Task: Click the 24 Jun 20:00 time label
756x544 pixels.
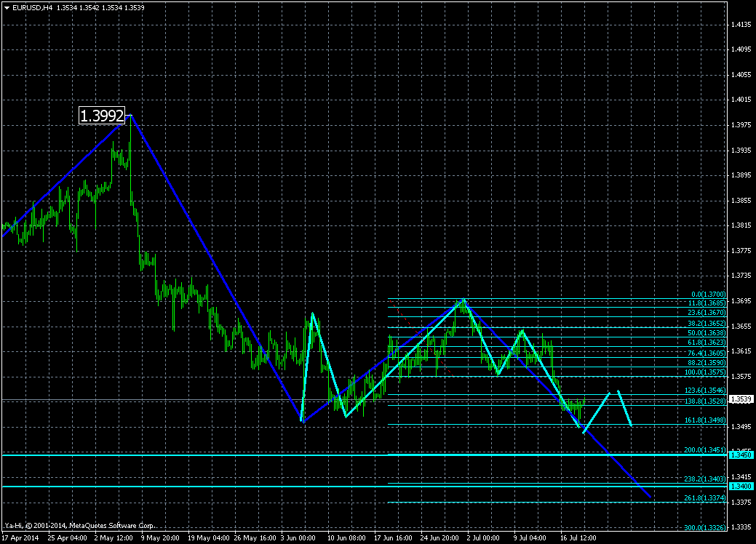Action: pyautogui.click(x=439, y=537)
